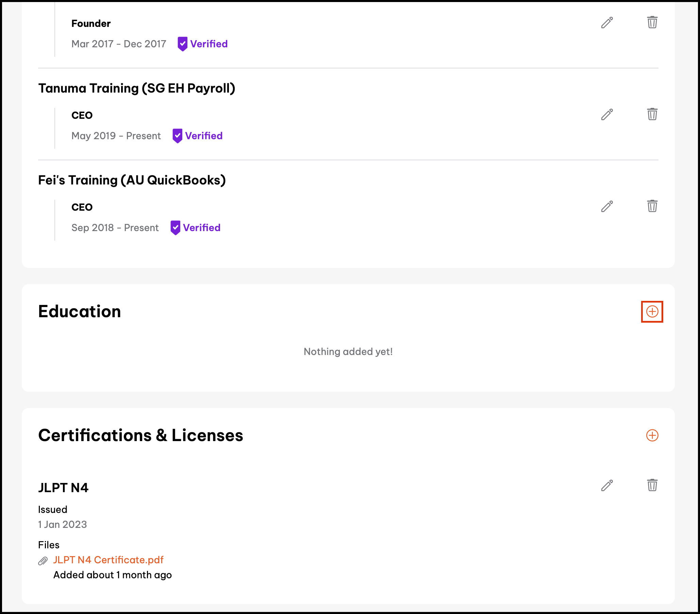
Task: Add a new certification or license
Action: point(652,435)
